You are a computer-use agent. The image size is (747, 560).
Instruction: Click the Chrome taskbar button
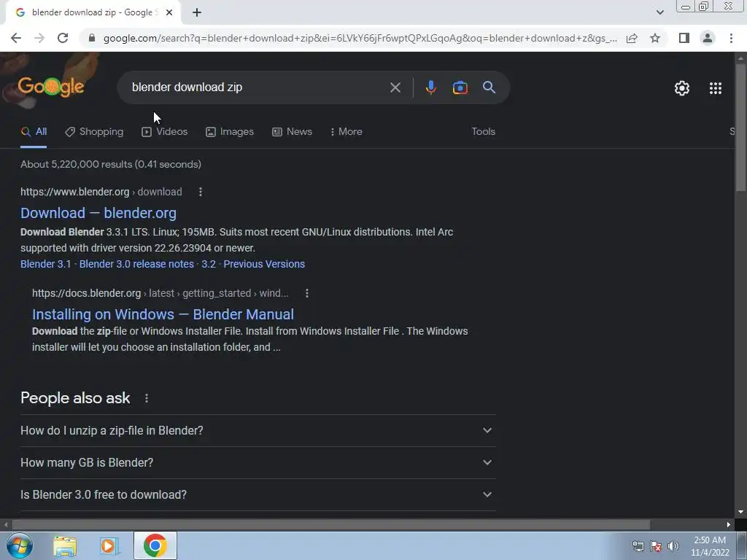(155, 545)
